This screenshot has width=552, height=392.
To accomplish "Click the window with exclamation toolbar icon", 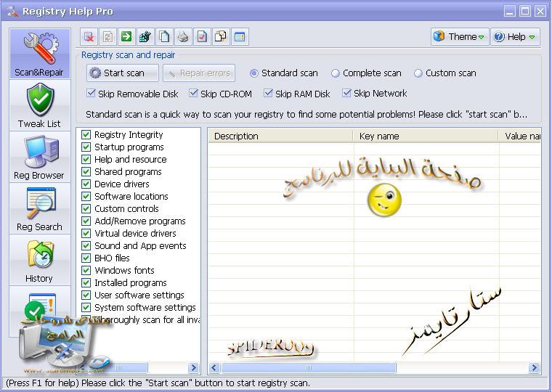I will pos(240,36).
